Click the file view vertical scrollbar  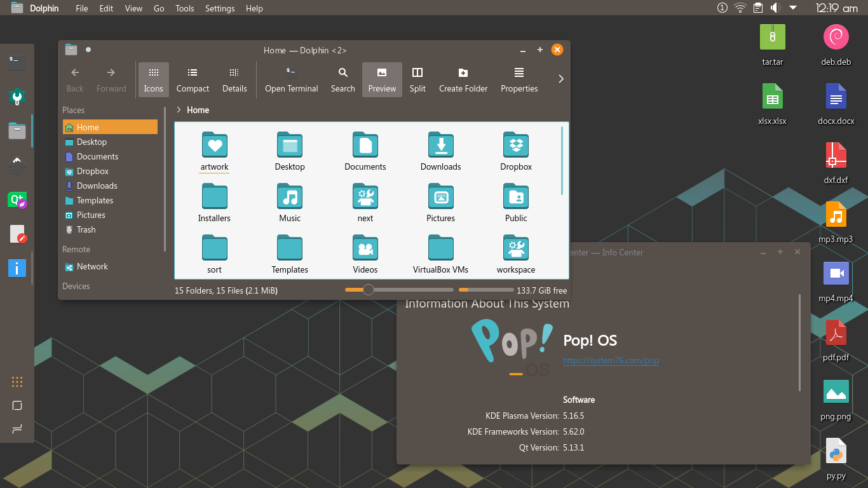click(x=562, y=161)
